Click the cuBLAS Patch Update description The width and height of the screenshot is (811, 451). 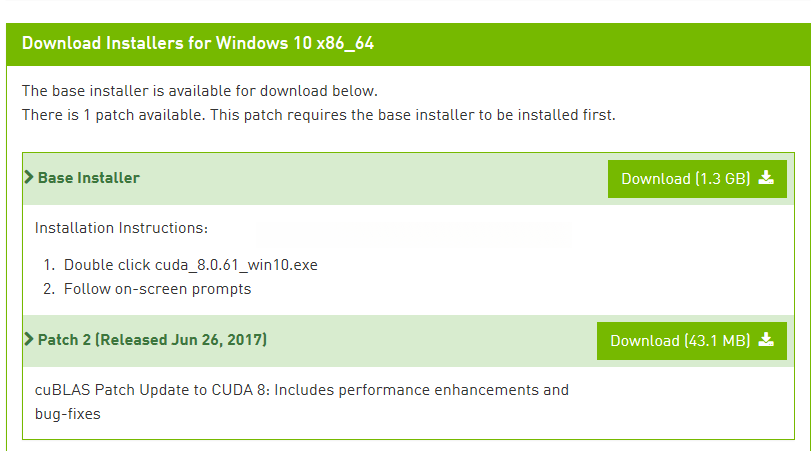(x=301, y=390)
